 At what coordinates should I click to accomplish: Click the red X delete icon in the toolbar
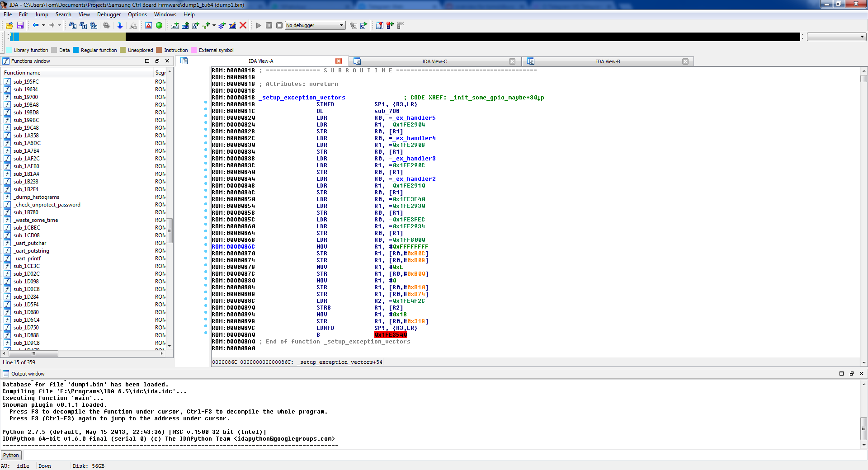[x=243, y=25]
